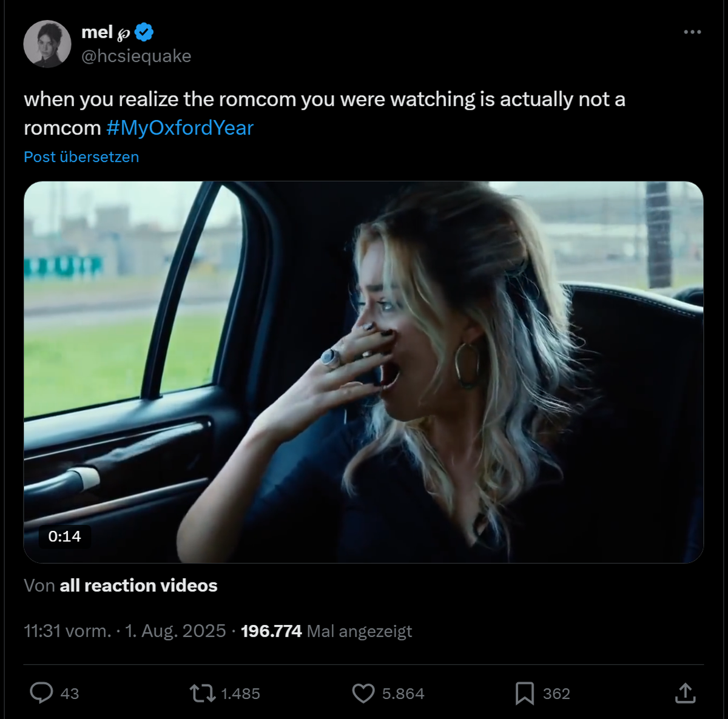Click Post übersetzen to translate

coord(81,157)
